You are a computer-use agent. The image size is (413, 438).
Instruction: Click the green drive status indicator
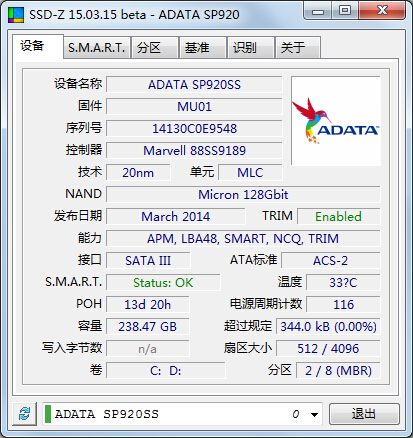tap(48, 414)
